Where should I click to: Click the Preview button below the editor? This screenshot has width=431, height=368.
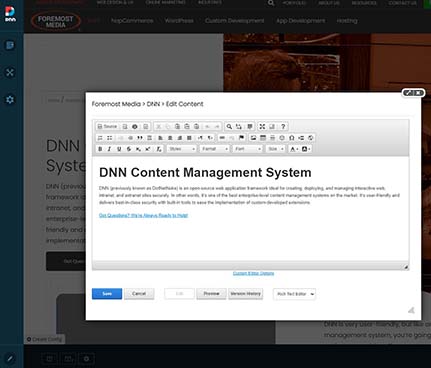point(211,294)
